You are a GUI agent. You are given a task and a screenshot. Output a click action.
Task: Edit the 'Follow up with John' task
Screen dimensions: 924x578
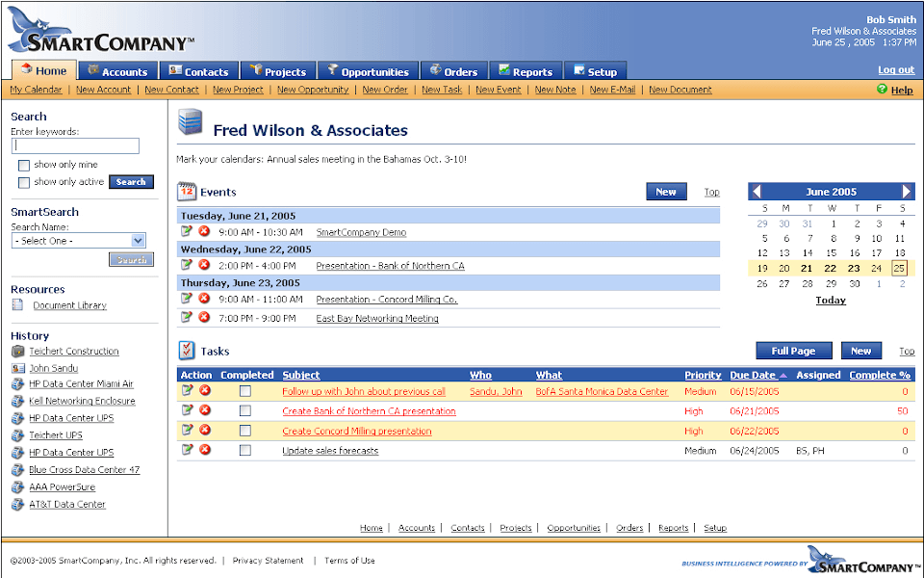pyautogui.click(x=187, y=390)
